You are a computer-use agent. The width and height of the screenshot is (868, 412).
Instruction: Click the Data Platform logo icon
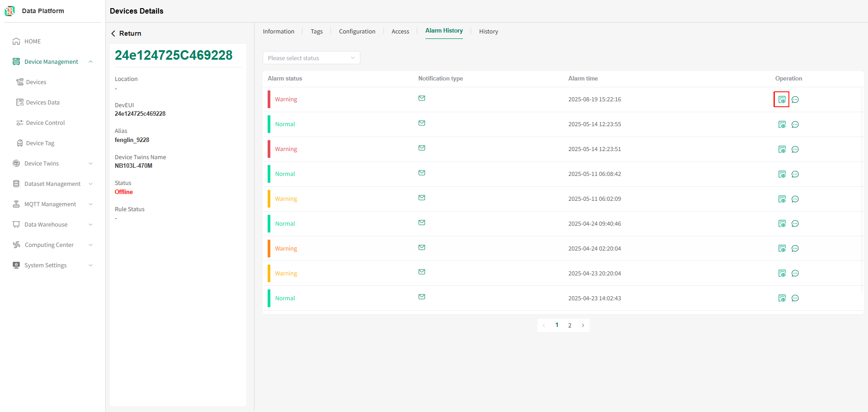pyautogui.click(x=9, y=11)
